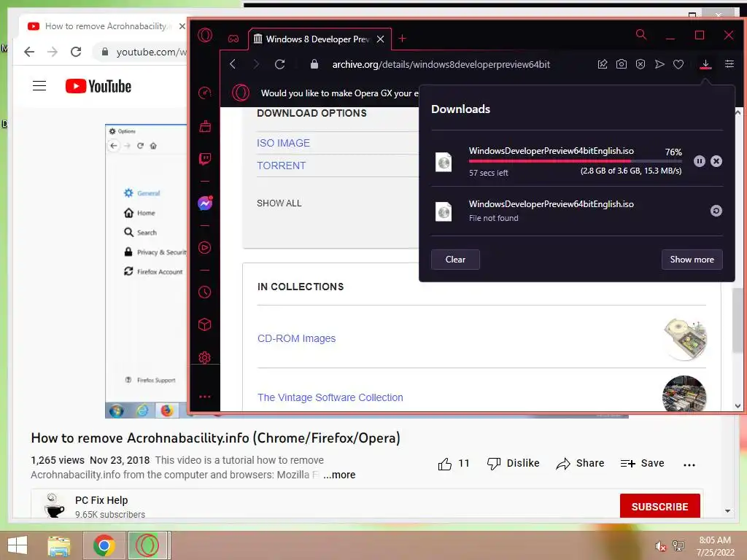The width and height of the screenshot is (747, 560).
Task: Click the padlock site info icon in Opera
Action: click(x=314, y=64)
